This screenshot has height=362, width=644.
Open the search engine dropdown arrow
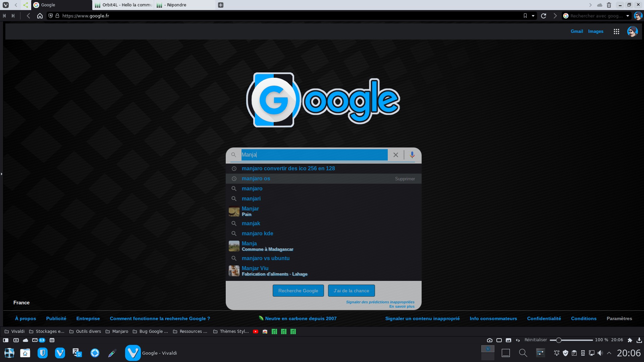click(x=627, y=16)
